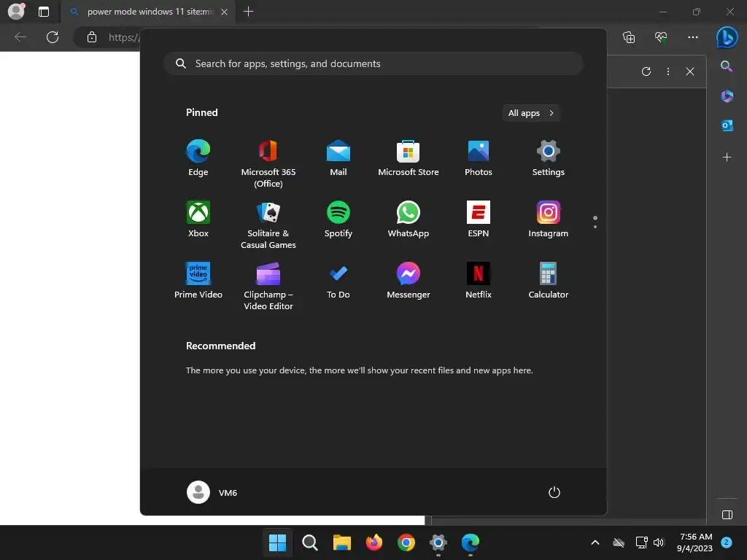Image resolution: width=747 pixels, height=560 pixels.
Task: Open Clipchamp Video Editor
Action: 268,286
